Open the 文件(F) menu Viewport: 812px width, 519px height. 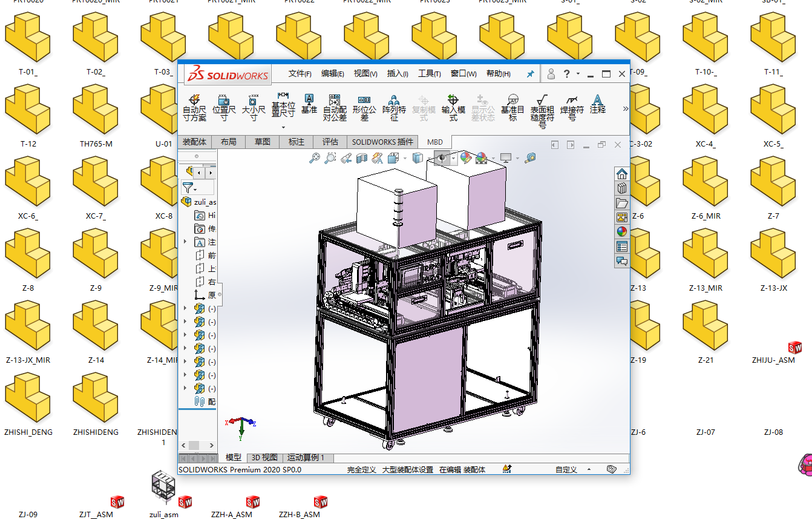(x=300, y=74)
